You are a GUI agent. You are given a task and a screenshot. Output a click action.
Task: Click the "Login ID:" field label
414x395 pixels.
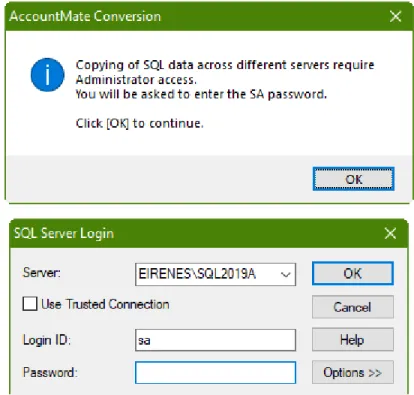tap(46, 340)
